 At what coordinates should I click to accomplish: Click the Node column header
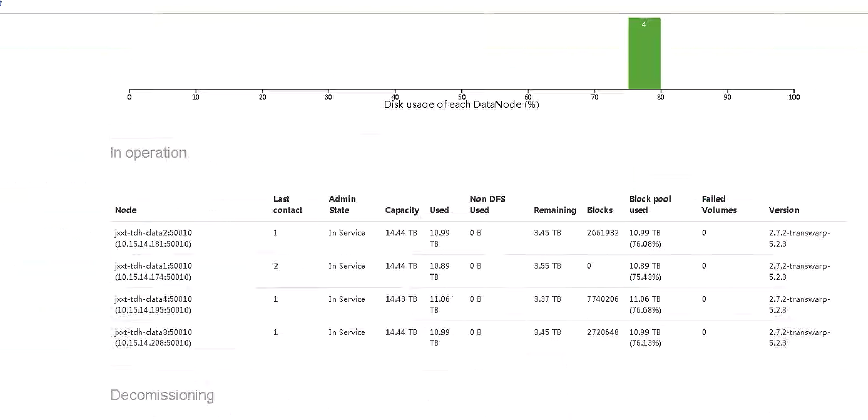[x=125, y=210]
